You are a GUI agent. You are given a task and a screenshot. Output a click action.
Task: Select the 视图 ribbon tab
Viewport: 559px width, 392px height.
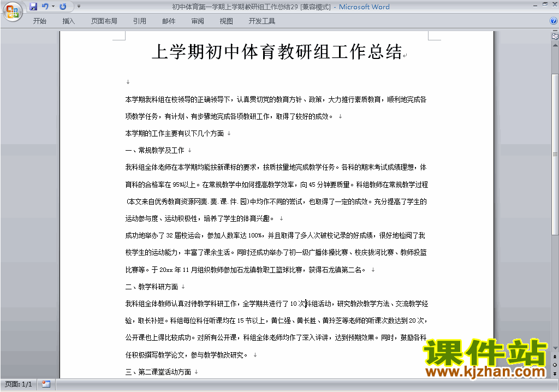[227, 21]
